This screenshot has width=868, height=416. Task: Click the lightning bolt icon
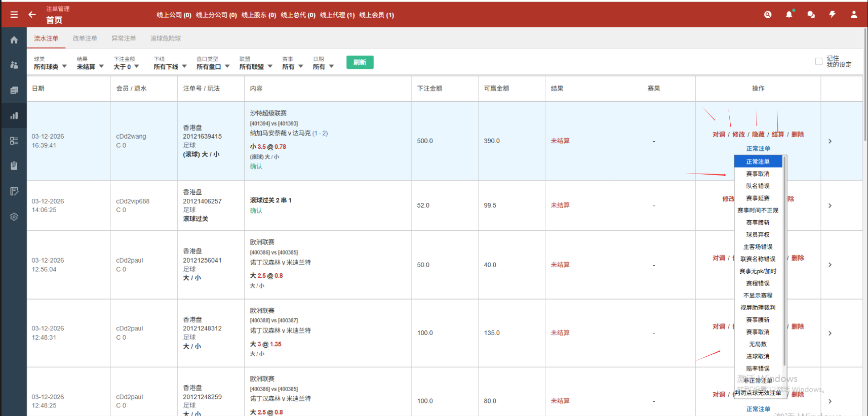click(x=832, y=15)
